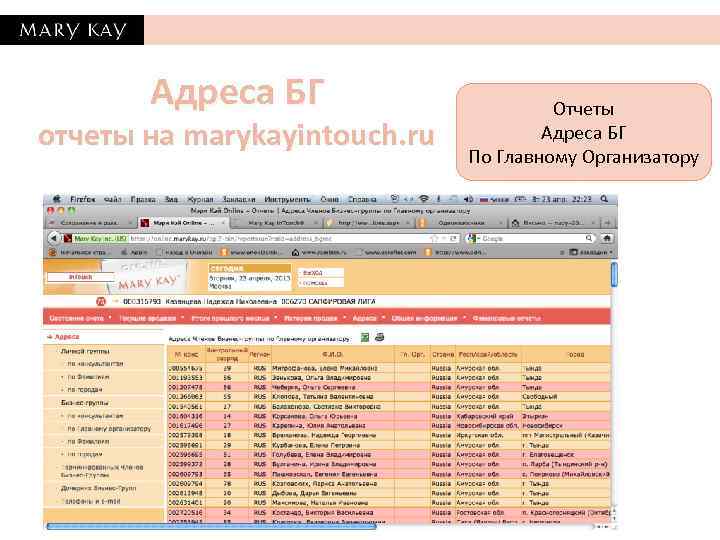Image resolution: width=720 pixels, height=540 pixels.
Task: Click the intouch button in header
Action: point(80,277)
